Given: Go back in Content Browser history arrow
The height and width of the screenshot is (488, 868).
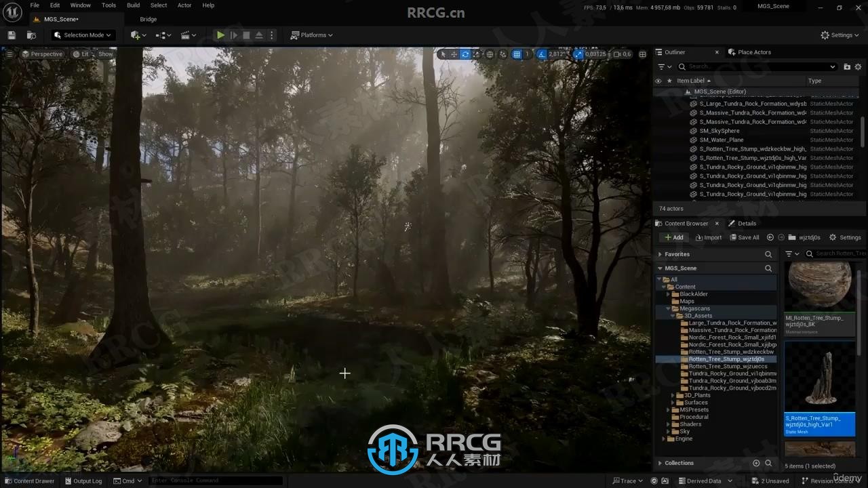Looking at the screenshot, I should coord(770,237).
